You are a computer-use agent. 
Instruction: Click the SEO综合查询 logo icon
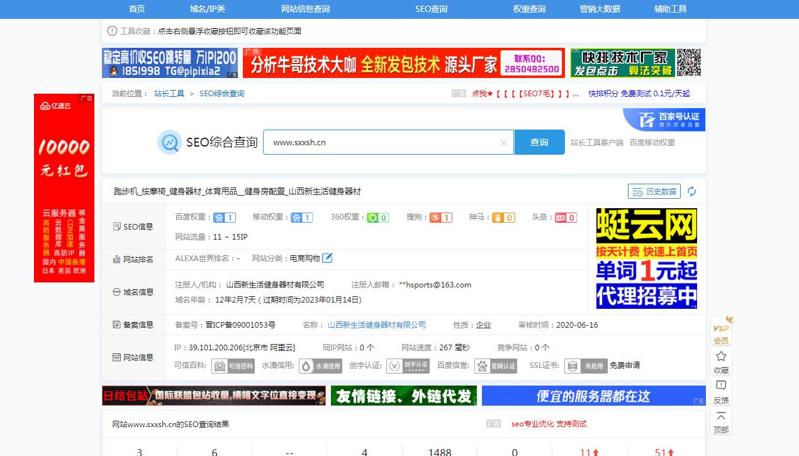[169, 142]
